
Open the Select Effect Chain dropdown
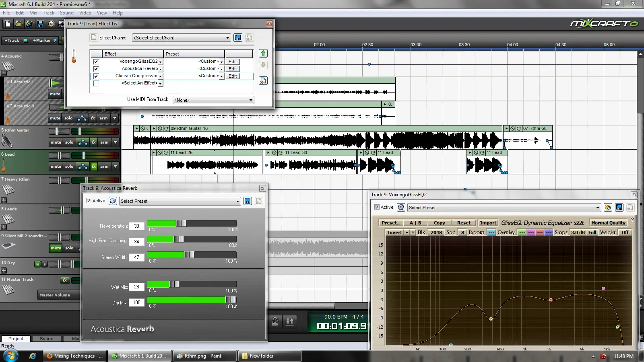point(182,38)
